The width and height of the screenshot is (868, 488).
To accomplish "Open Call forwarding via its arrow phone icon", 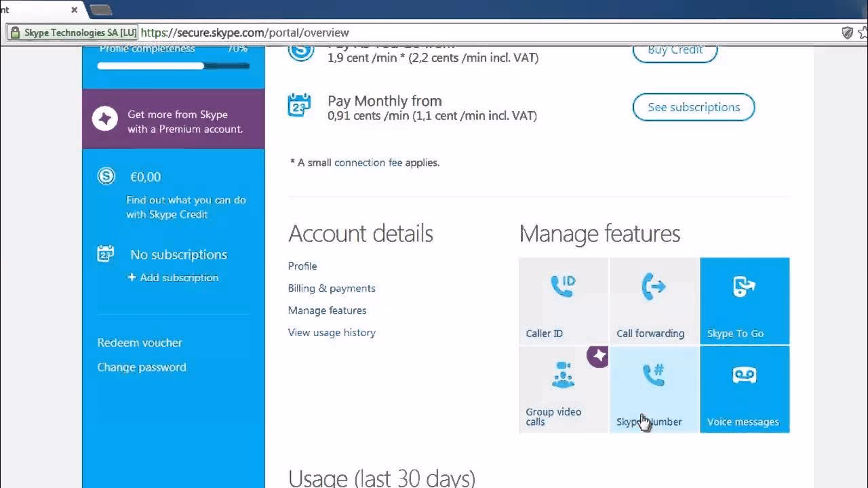I will 653,287.
